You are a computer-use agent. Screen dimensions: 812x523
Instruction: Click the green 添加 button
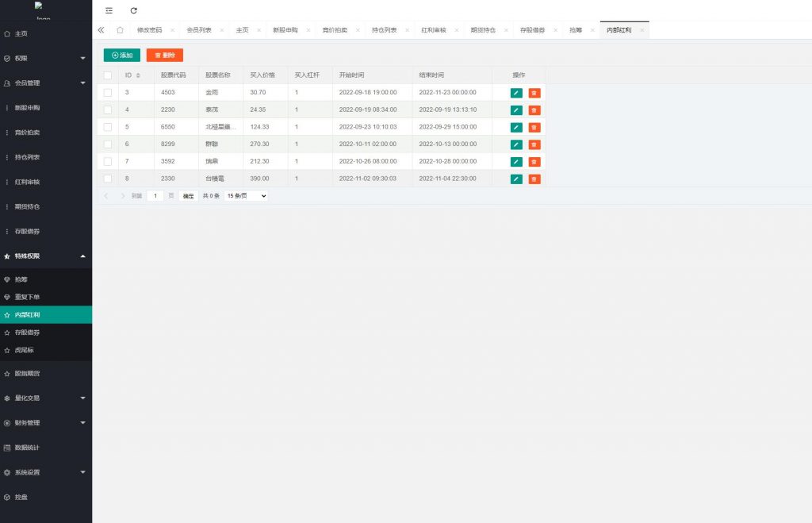point(122,56)
